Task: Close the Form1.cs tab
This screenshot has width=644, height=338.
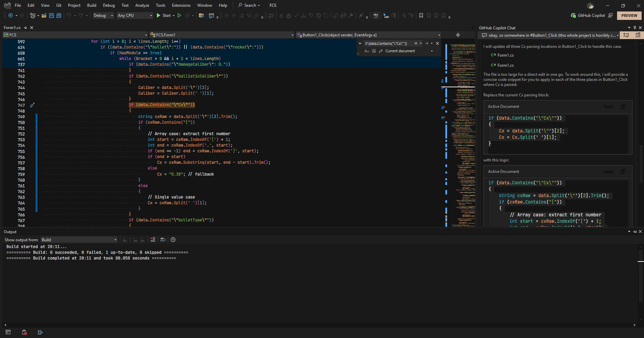Action: (x=32, y=28)
